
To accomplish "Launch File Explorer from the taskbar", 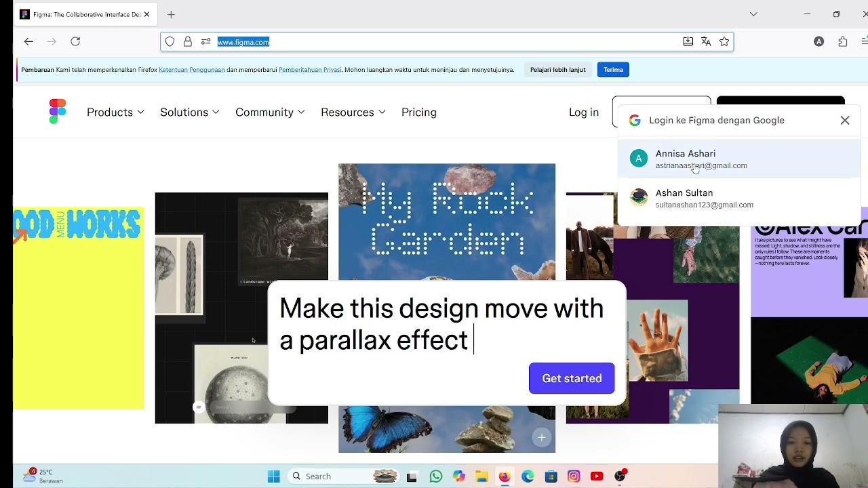I will click(x=481, y=476).
